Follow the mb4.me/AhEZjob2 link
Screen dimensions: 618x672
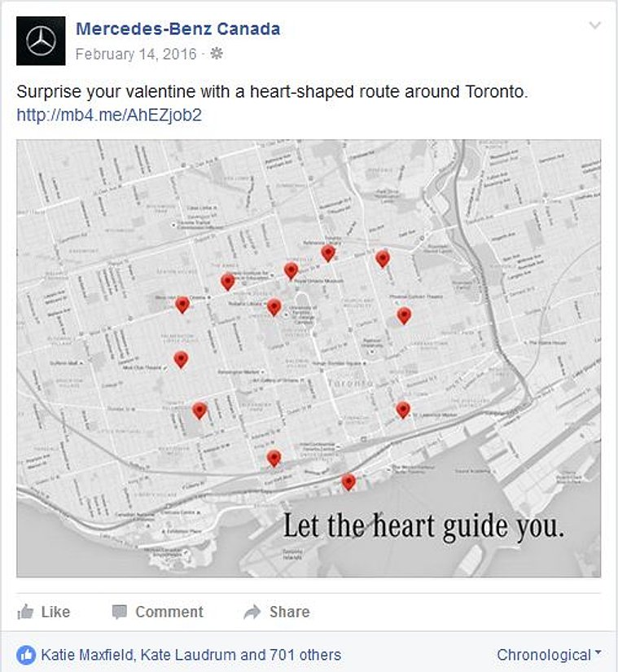109,115
